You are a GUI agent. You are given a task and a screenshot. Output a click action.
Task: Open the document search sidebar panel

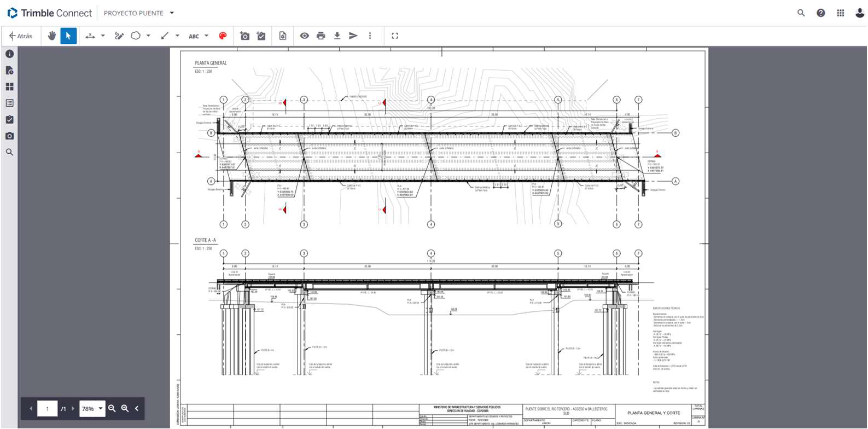pyautogui.click(x=9, y=152)
